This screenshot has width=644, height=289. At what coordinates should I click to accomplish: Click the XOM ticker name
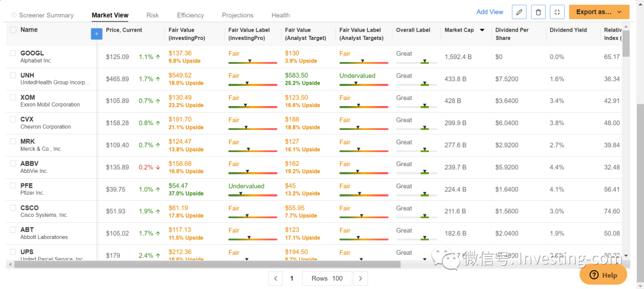pyautogui.click(x=27, y=98)
